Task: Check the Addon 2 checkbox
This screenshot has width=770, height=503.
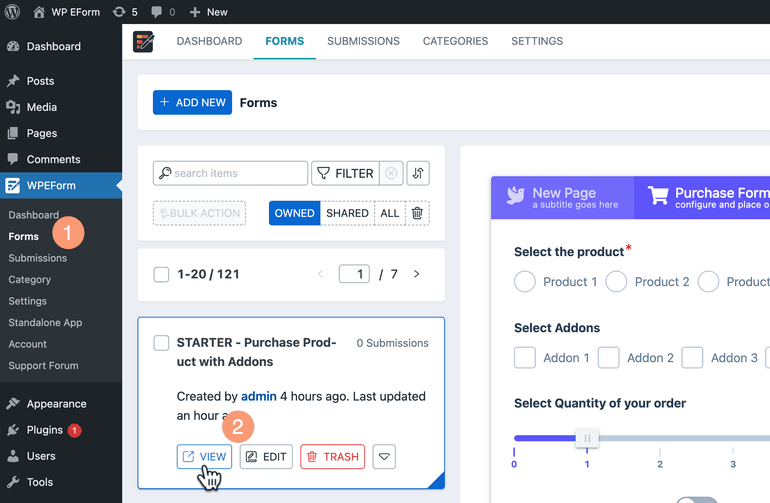Action: pyautogui.click(x=608, y=358)
